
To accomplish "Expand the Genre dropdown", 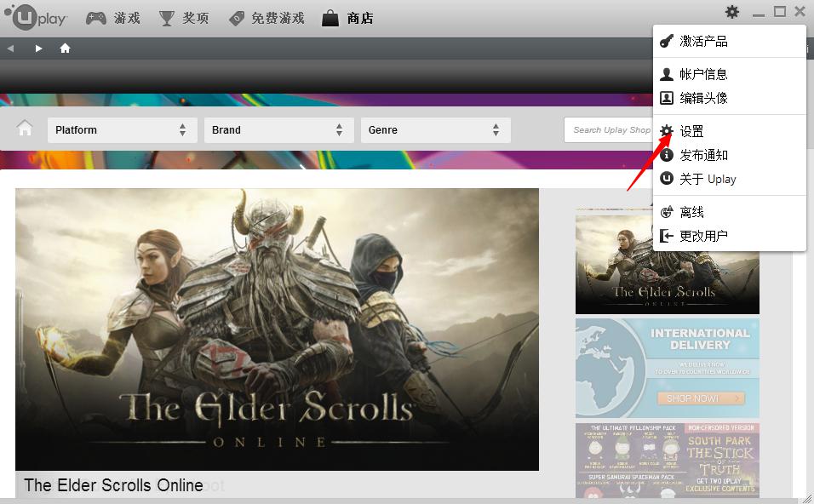I will [436, 129].
